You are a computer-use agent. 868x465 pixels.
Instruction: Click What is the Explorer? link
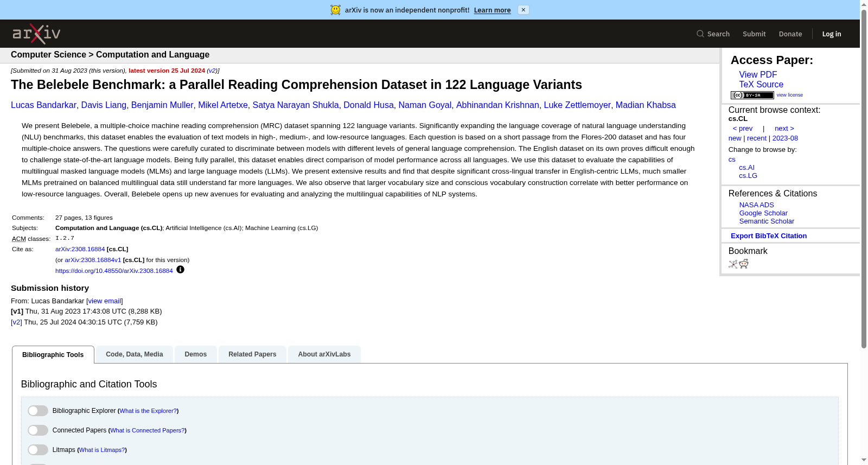[148, 411]
